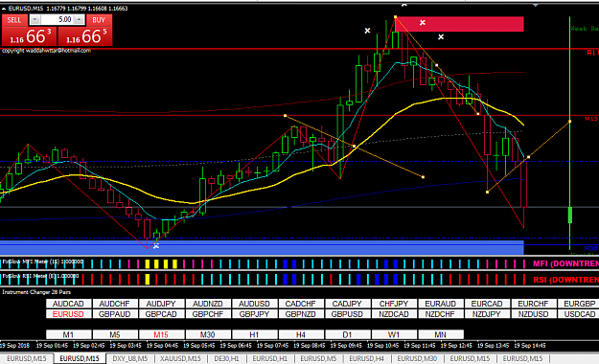Viewport: 599px width, 364px height.
Task: Select the MN monthly timeframe
Action: click(441, 334)
